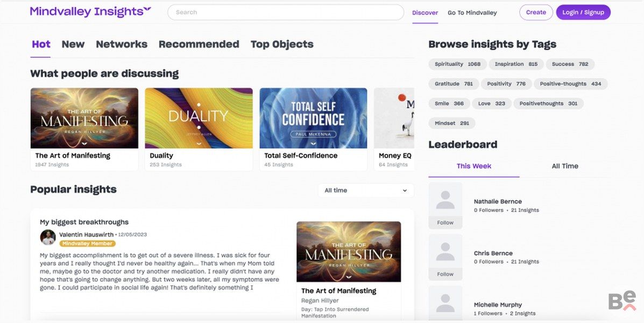The height and width of the screenshot is (323, 644).
Task: Open the Networks tab
Action: (122, 44)
